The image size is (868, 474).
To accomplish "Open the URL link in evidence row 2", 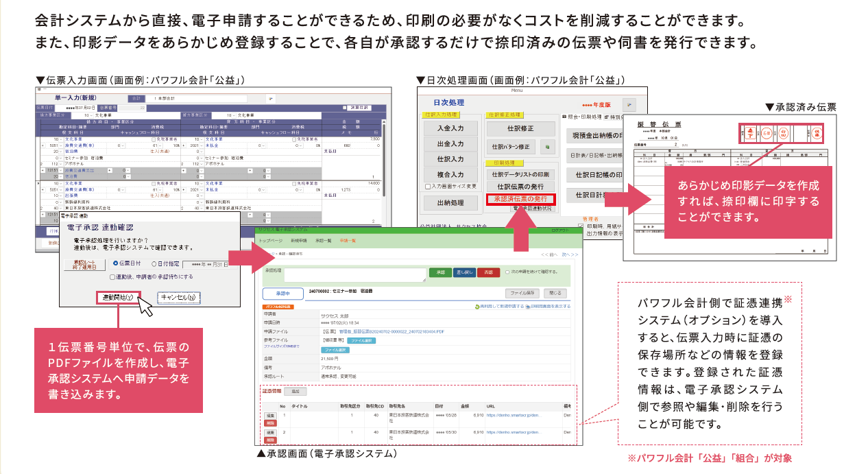I will [514, 433].
